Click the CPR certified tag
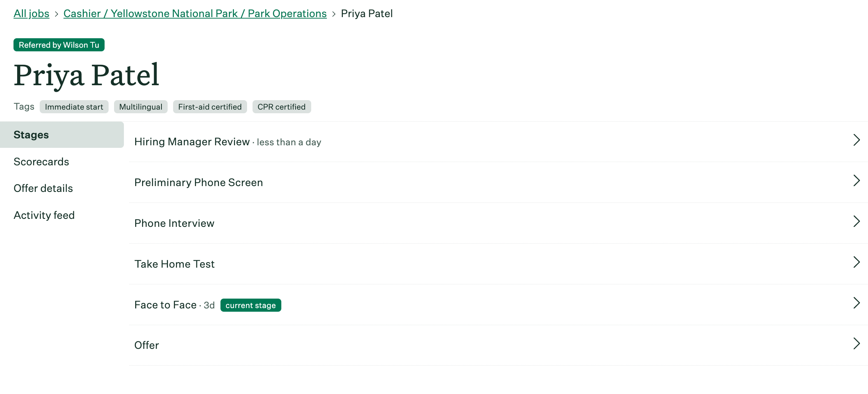Image resolution: width=868 pixels, height=394 pixels. [x=282, y=107]
